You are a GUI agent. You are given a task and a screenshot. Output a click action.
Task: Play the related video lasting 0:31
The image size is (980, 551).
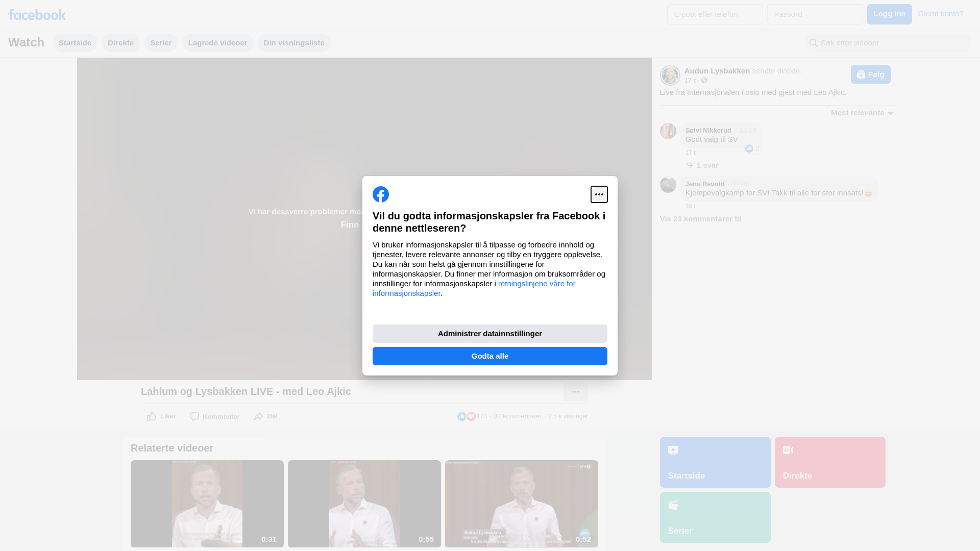(207, 504)
